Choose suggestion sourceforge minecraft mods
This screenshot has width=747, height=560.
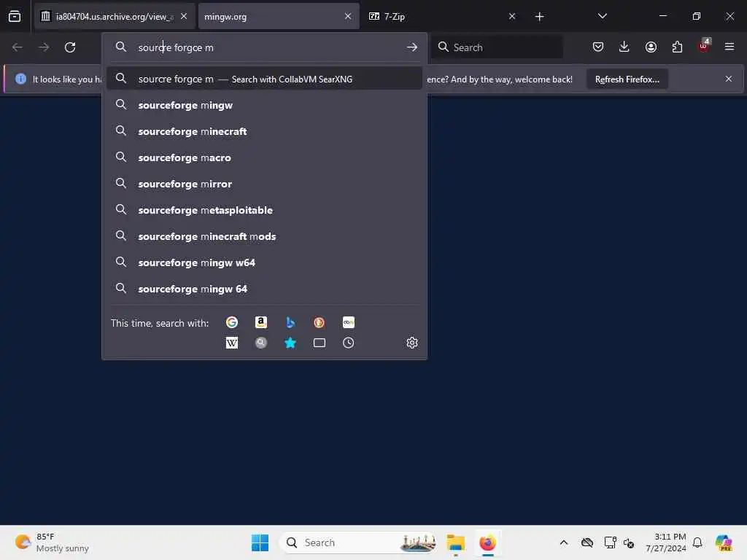click(x=264, y=236)
